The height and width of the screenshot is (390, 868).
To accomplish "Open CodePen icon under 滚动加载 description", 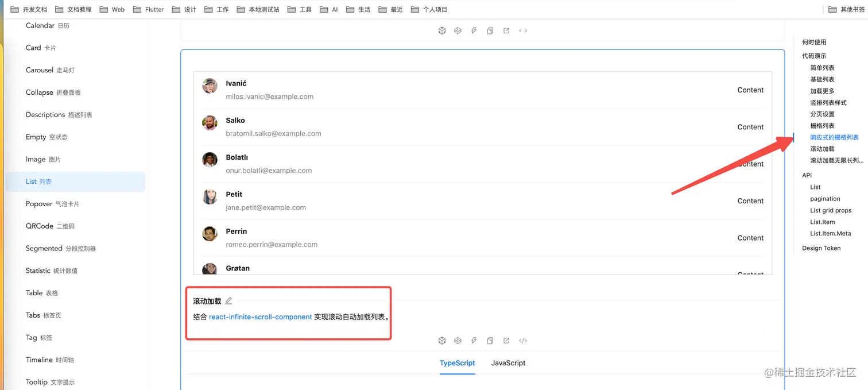I will (458, 341).
